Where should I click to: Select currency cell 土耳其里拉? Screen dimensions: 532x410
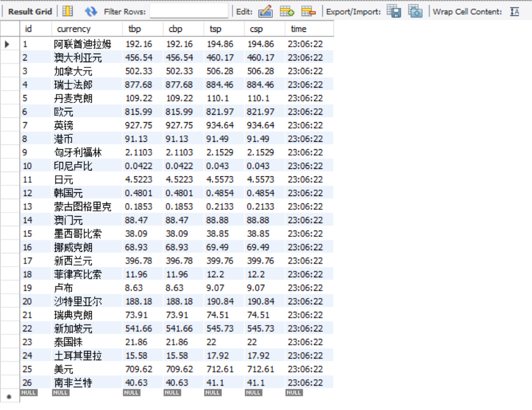click(x=87, y=356)
